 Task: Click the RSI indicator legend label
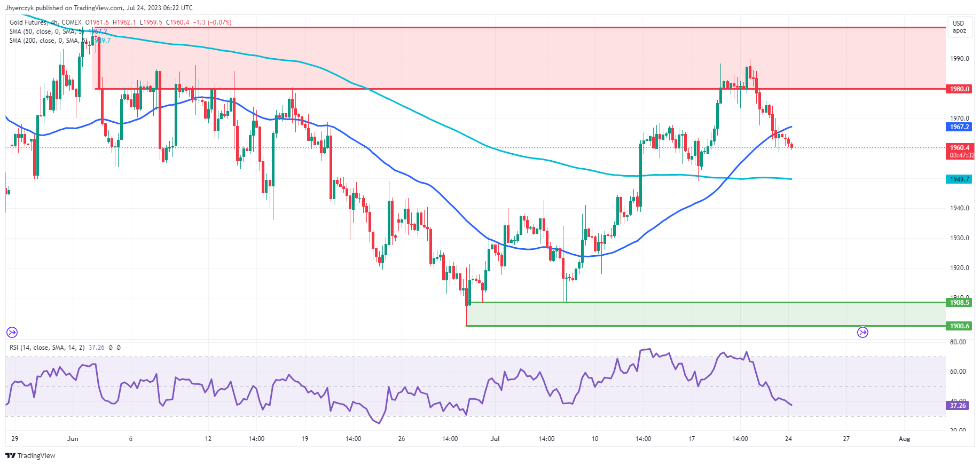coord(46,348)
